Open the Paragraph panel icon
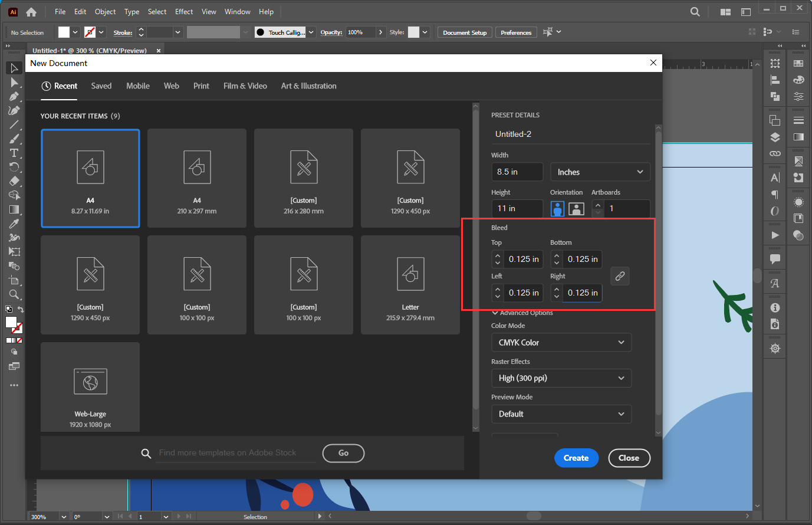Screen dimensions: 812x525 tap(775, 195)
